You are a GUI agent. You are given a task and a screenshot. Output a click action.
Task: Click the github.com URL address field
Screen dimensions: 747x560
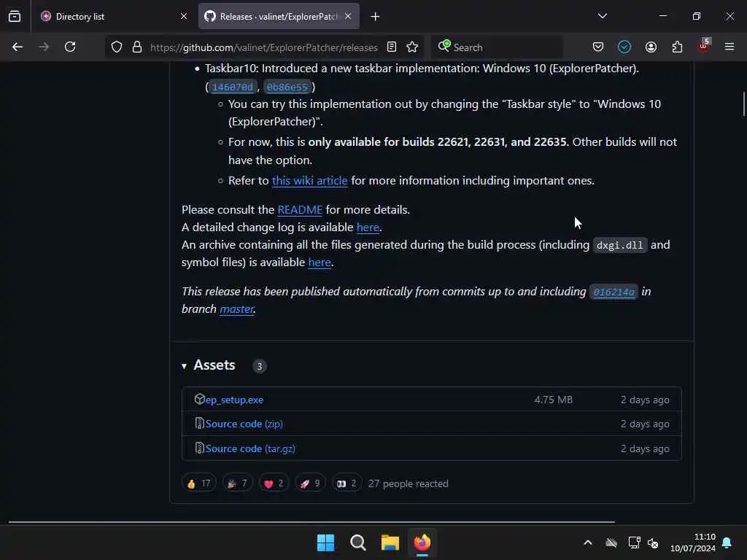pos(264,47)
